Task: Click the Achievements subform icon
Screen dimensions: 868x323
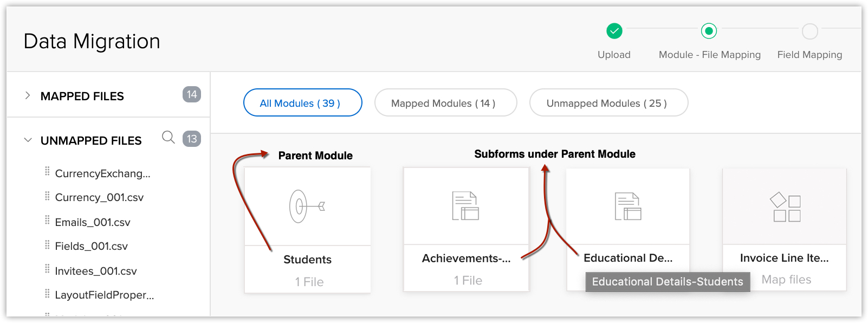Action: pyautogui.click(x=465, y=206)
